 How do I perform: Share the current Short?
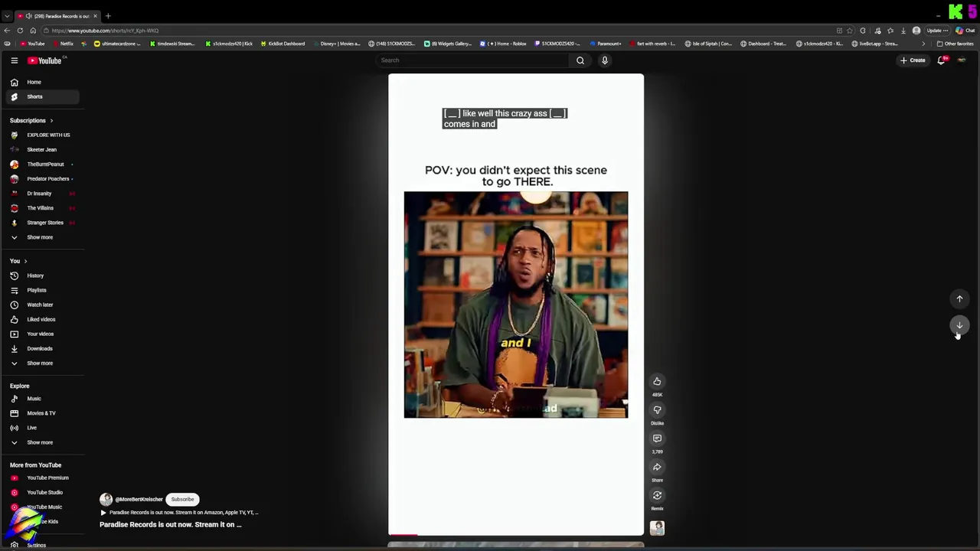coord(657,467)
